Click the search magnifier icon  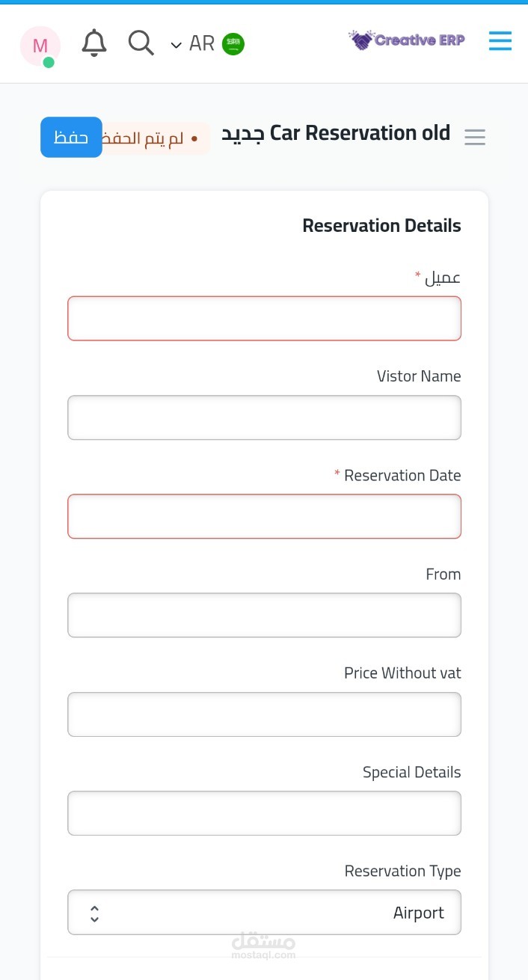(141, 43)
